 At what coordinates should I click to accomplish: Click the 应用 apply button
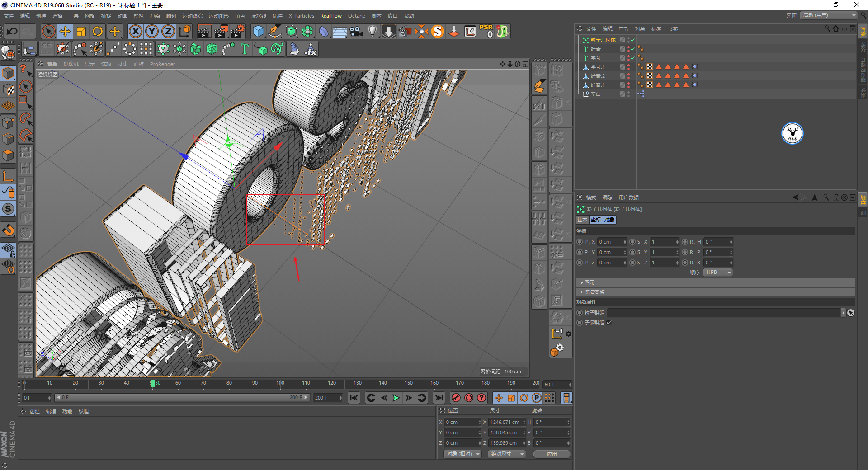[x=552, y=454]
